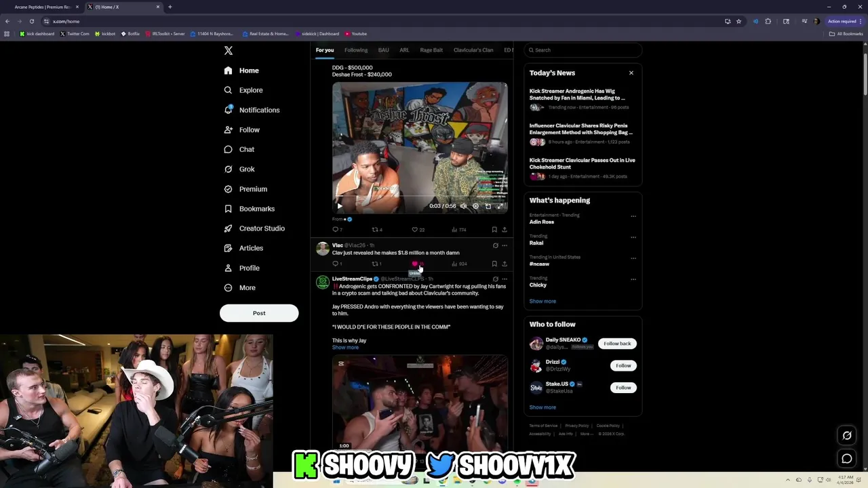Switch to Arcane Peptides browser tab

[x=42, y=7]
